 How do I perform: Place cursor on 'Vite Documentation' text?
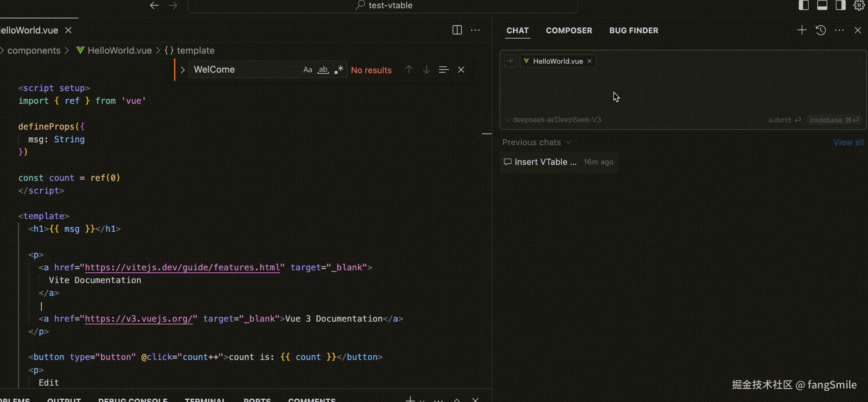click(95, 280)
